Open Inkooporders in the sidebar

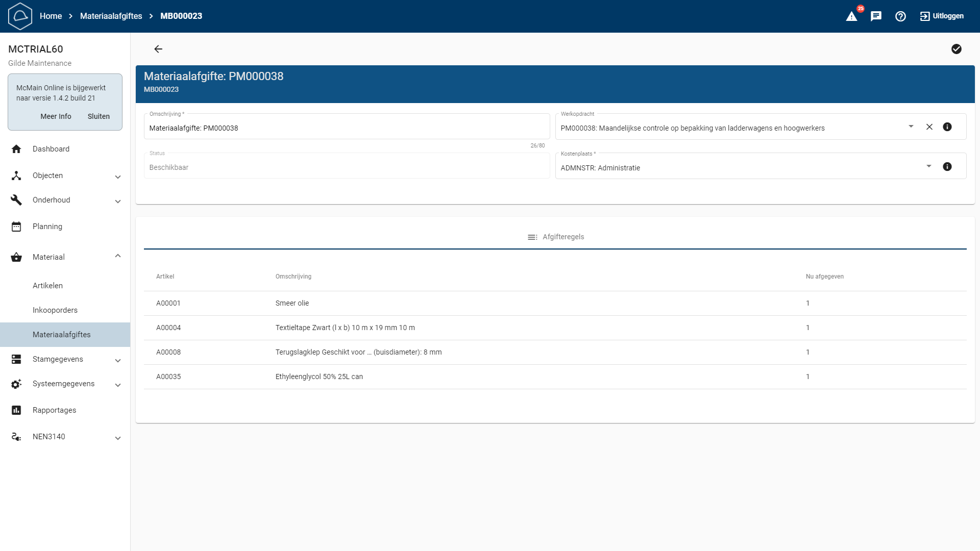point(55,310)
